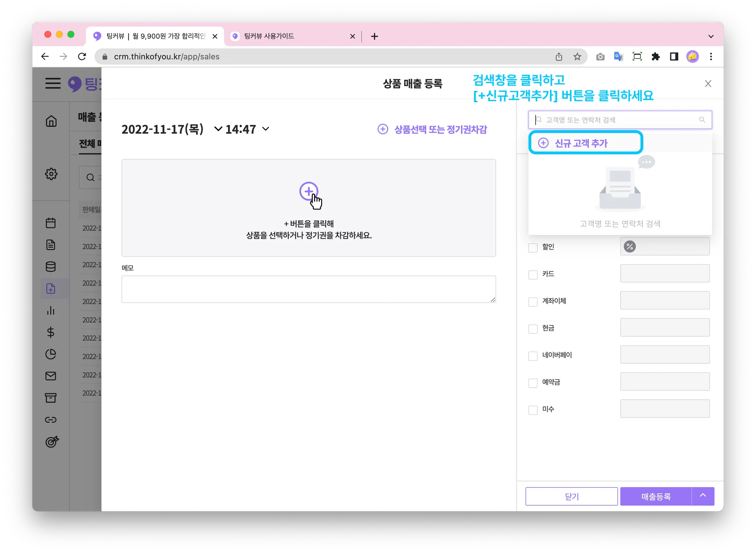756x554 pixels.
Task: Click the percent discount unit icon
Action: coord(630,246)
